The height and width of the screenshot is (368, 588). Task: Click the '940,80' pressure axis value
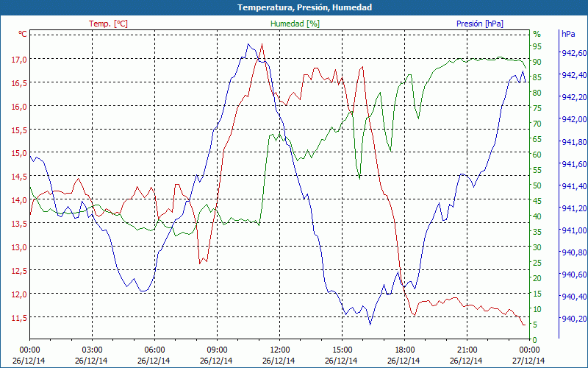pyautogui.click(x=574, y=252)
